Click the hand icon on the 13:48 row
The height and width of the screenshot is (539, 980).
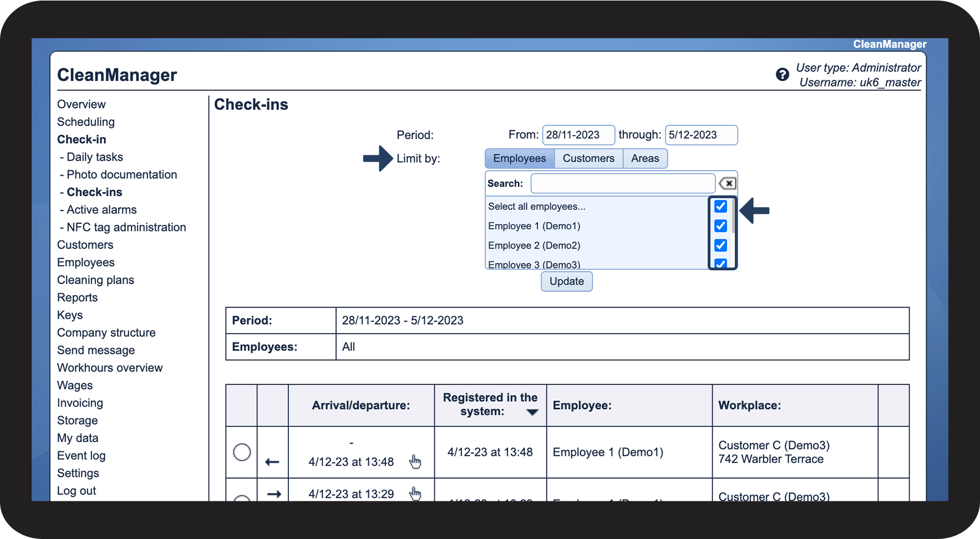click(415, 461)
